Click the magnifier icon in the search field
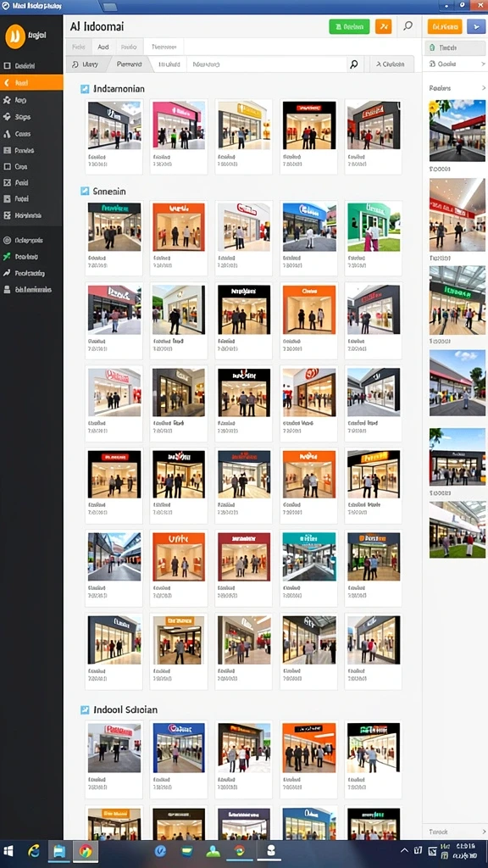 (354, 64)
